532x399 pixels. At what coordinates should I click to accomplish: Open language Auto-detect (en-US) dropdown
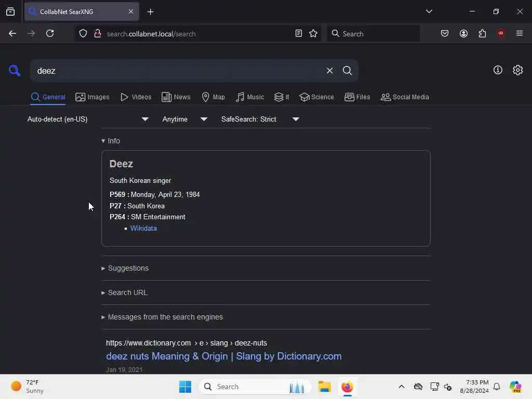click(x=88, y=119)
